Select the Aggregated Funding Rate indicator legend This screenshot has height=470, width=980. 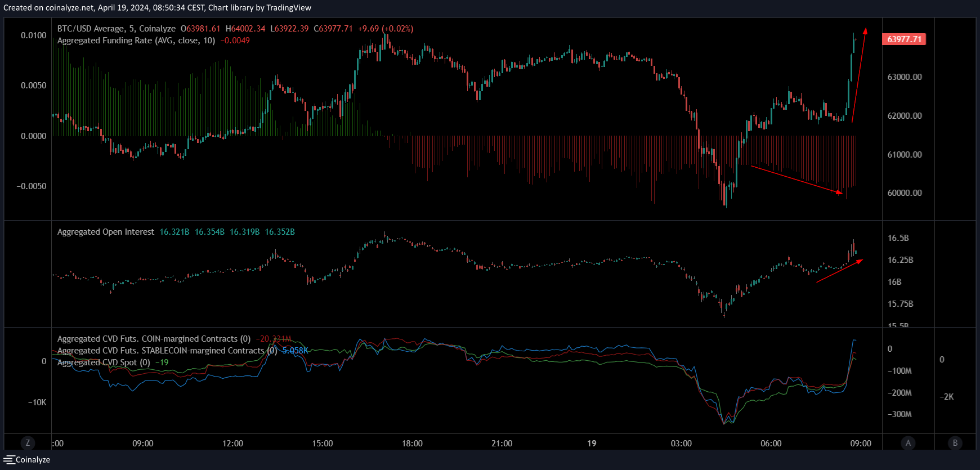136,41
